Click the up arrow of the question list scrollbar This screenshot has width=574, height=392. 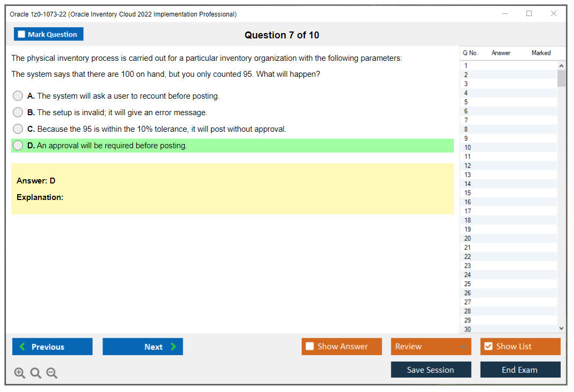click(561, 65)
